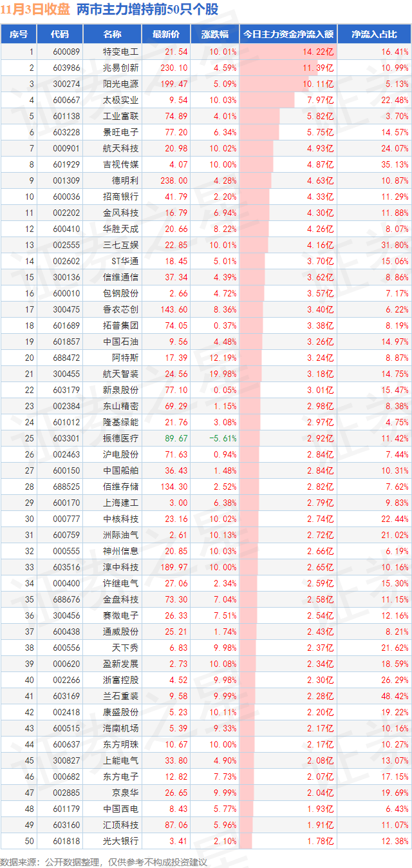The image size is (412, 868).
Task: Click the change value 12.19%
Action: pos(223,358)
